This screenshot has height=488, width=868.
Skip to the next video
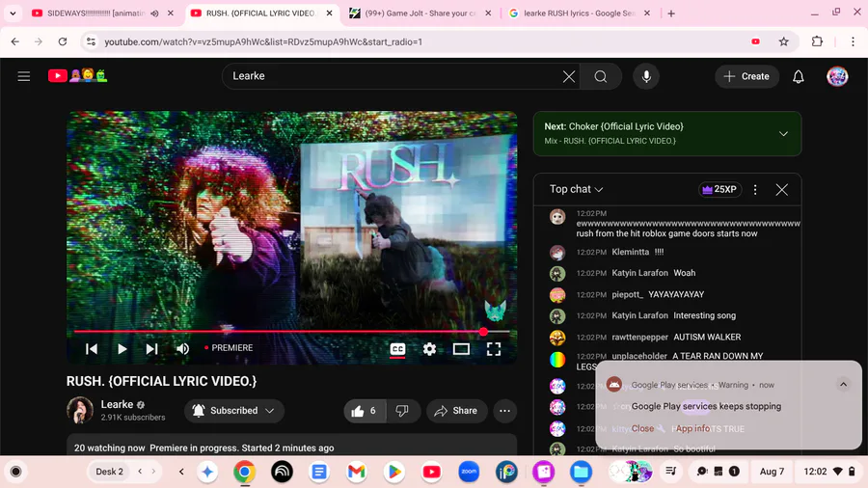[151, 348]
